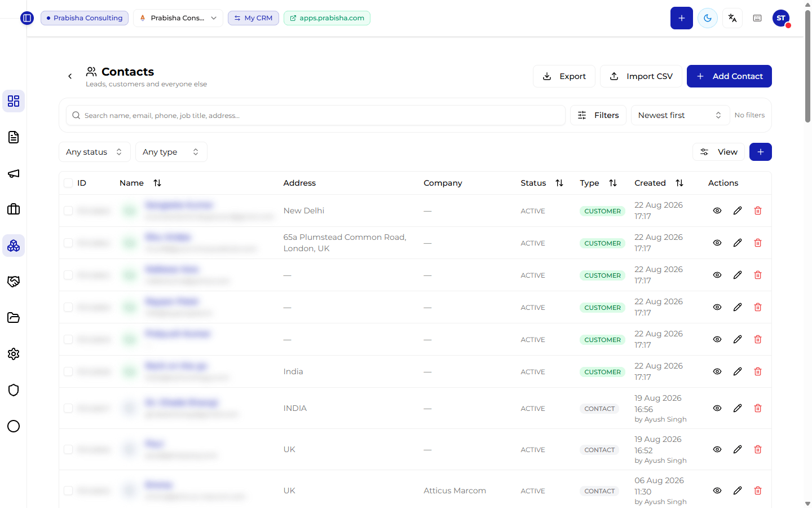Click the blue plus beside View
The height and width of the screenshot is (508, 812).
click(x=761, y=152)
